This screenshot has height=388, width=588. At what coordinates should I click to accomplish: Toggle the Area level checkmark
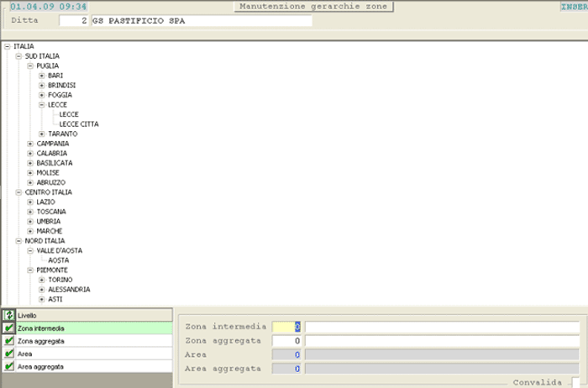pyautogui.click(x=8, y=354)
